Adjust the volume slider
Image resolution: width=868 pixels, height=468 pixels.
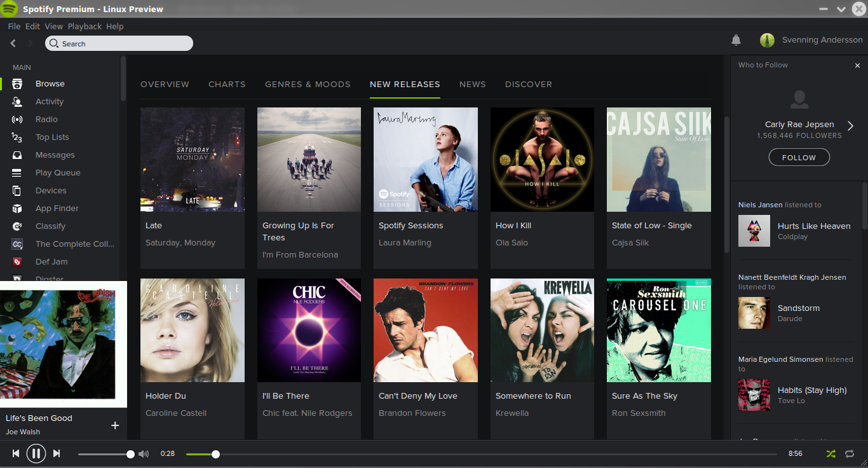[x=105, y=454]
